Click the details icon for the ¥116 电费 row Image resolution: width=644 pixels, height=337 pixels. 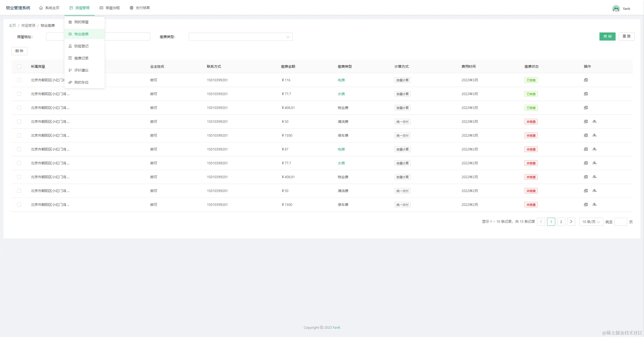click(x=586, y=80)
